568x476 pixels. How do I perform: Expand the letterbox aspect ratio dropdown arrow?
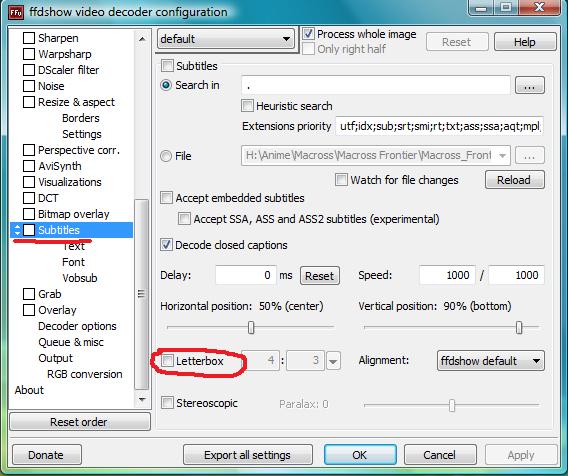(333, 361)
